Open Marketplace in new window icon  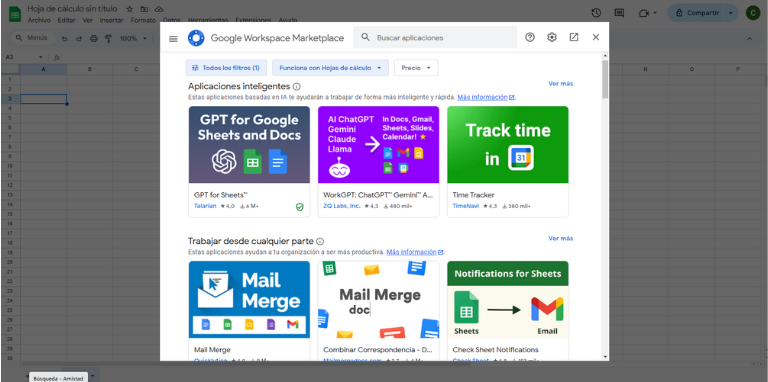click(574, 37)
